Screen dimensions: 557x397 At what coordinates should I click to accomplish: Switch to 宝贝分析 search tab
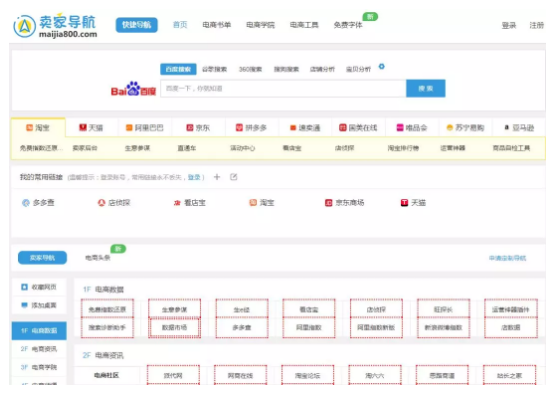pos(358,69)
